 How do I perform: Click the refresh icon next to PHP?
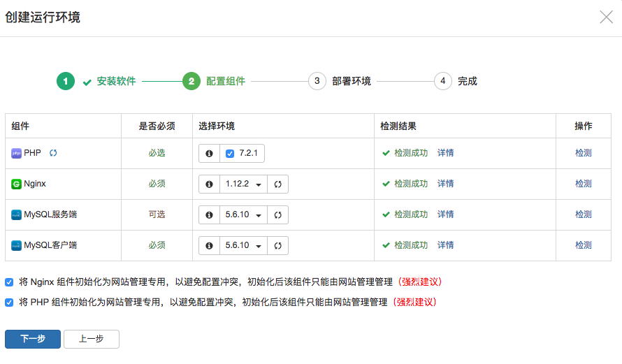point(53,153)
